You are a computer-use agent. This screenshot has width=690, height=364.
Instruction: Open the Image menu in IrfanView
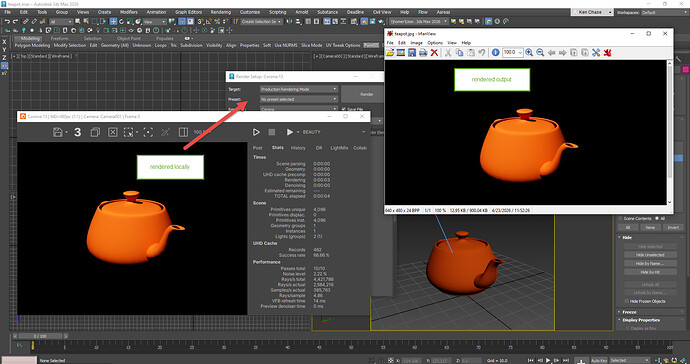tap(416, 43)
